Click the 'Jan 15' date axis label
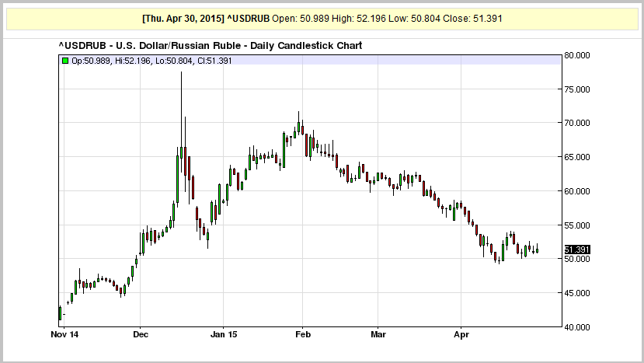 pos(224,335)
